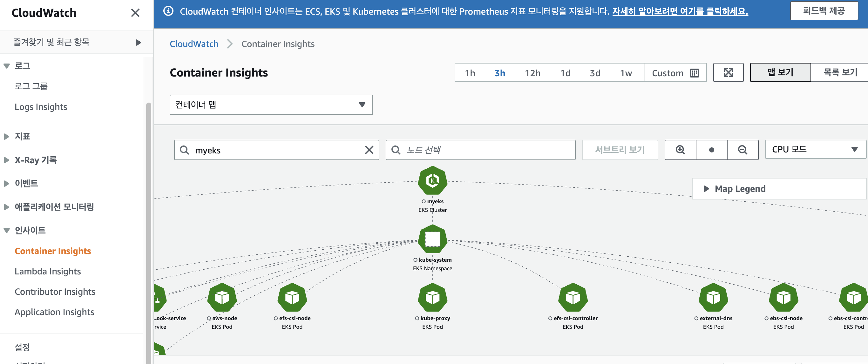Select the radio circle next to aws-node
This screenshot has width=868, height=364.
coord(209,319)
